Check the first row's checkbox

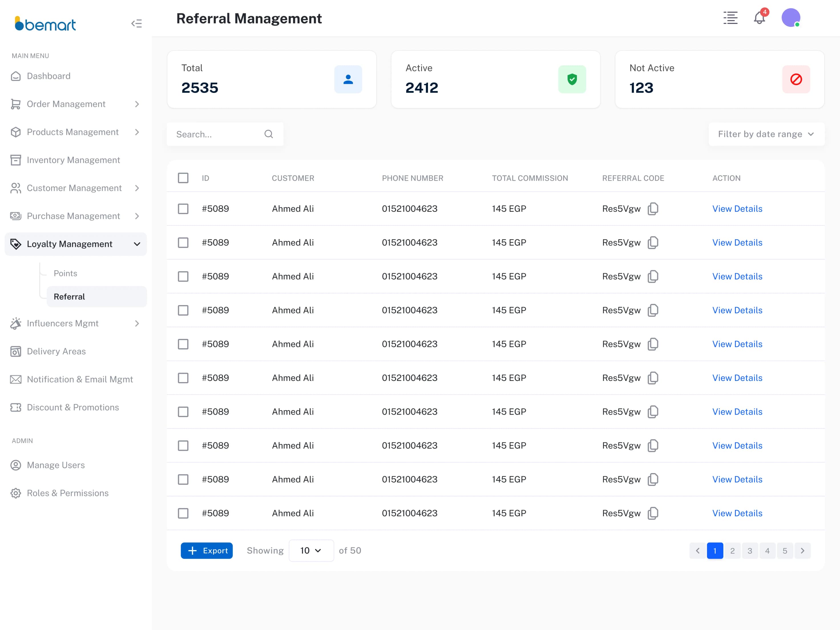tap(183, 209)
